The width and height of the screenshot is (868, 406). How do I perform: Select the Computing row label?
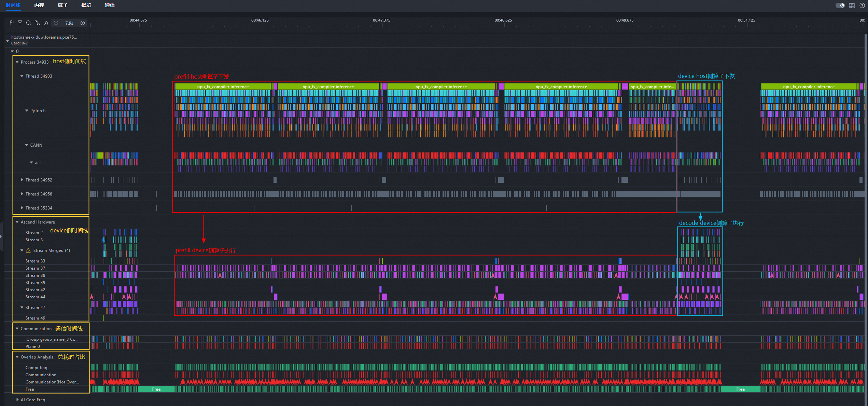point(37,368)
